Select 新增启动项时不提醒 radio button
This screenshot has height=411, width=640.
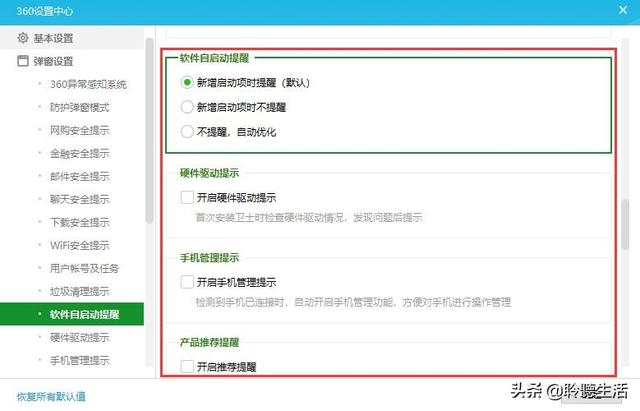[187, 107]
